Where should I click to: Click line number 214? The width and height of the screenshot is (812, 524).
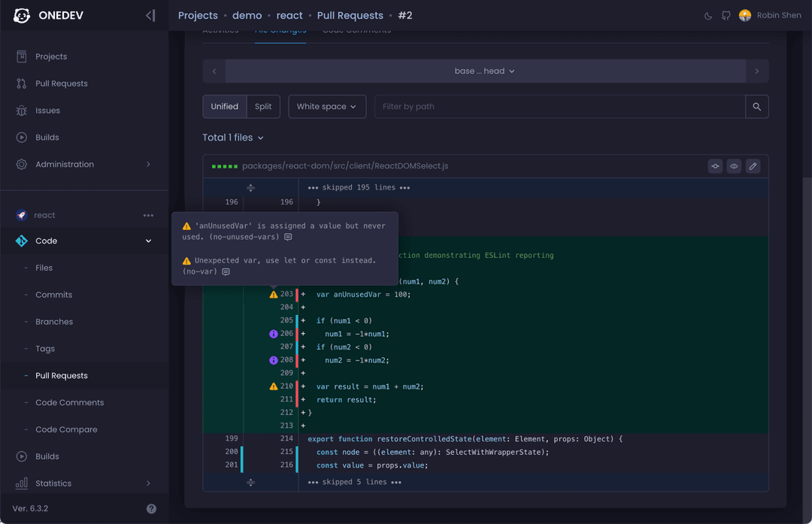(x=286, y=438)
